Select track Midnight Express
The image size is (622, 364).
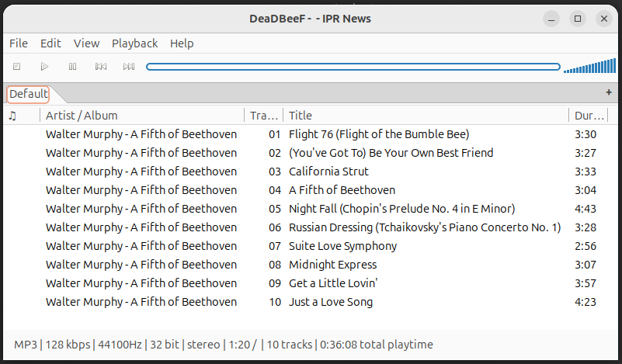point(333,265)
